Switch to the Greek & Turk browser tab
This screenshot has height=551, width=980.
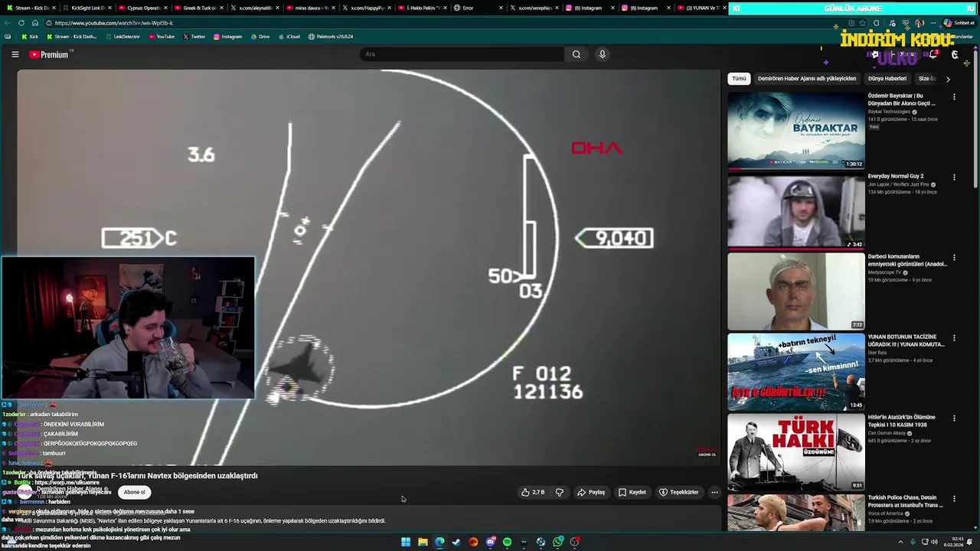pos(199,8)
